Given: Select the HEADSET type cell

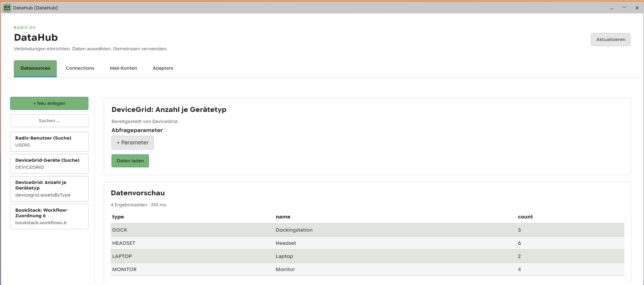Looking at the screenshot, I should click(x=124, y=243).
